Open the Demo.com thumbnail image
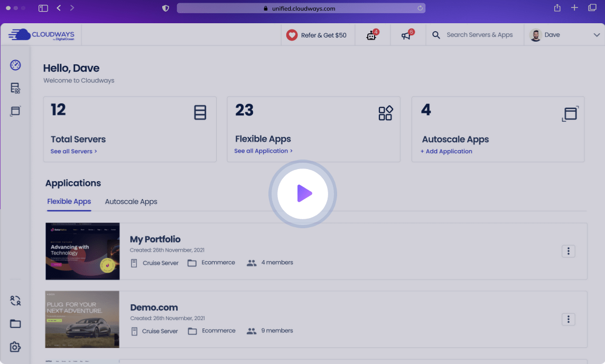The height and width of the screenshot is (364, 605). (x=82, y=319)
